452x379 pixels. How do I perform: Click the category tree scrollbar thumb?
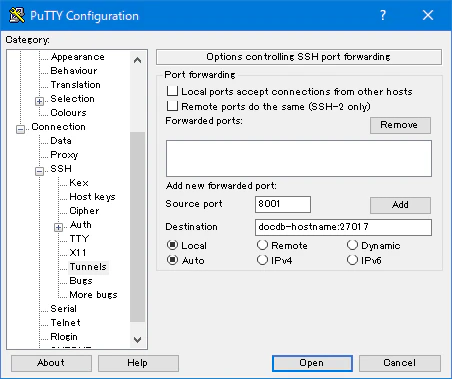click(137, 227)
